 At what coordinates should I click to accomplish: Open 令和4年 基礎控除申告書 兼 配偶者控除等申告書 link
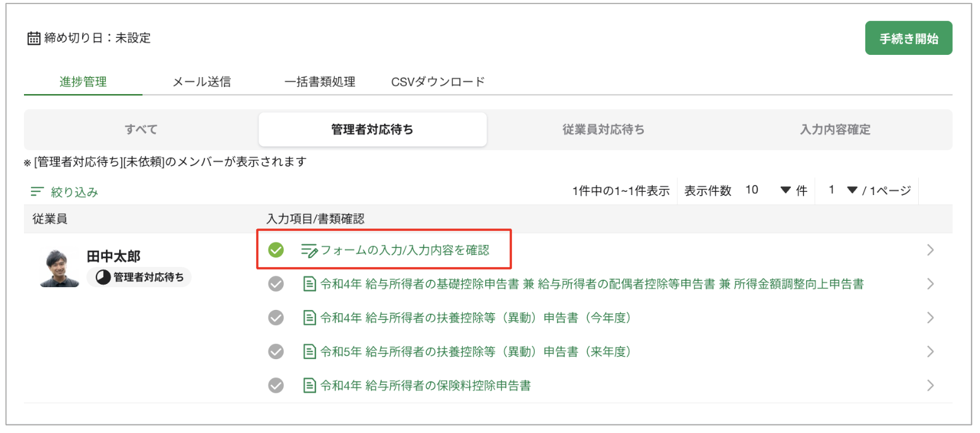click(x=592, y=284)
